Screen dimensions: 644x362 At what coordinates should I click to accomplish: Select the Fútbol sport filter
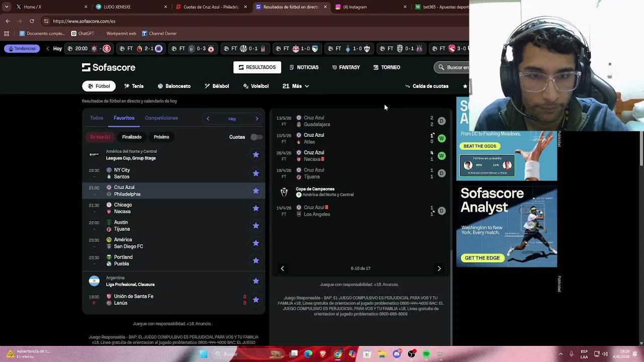click(99, 86)
